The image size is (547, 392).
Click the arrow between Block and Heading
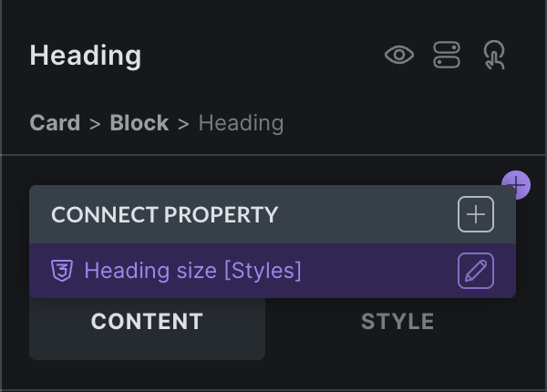click(x=183, y=124)
